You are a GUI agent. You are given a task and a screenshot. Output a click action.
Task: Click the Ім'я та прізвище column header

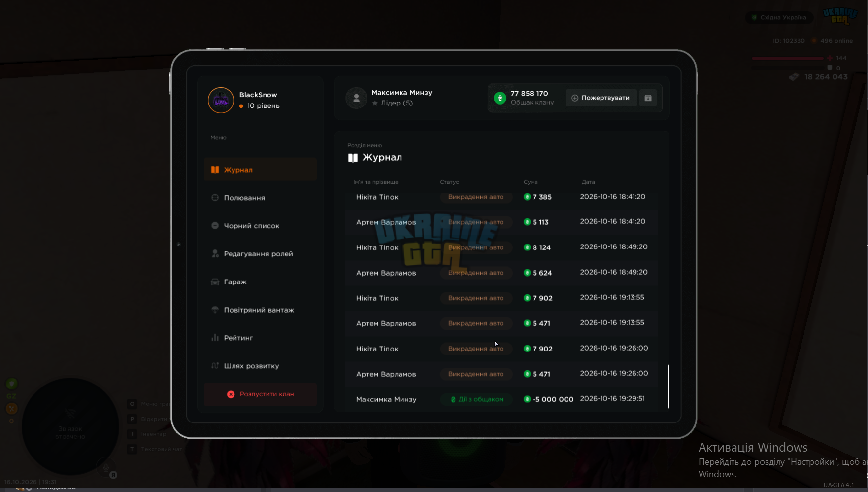coord(376,182)
